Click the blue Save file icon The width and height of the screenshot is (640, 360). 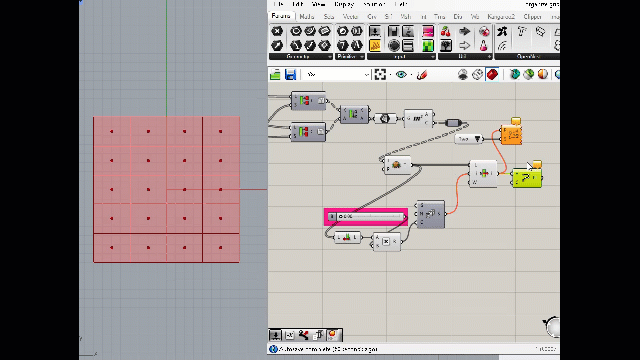pos(290,75)
